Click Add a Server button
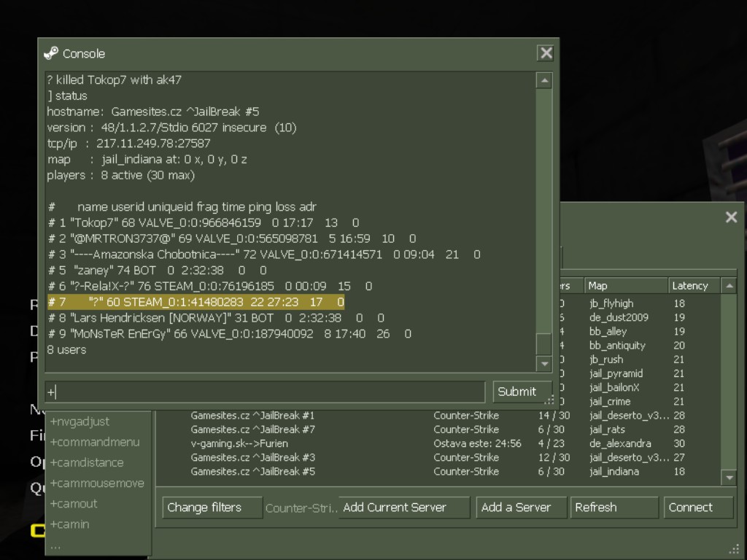 521,507
